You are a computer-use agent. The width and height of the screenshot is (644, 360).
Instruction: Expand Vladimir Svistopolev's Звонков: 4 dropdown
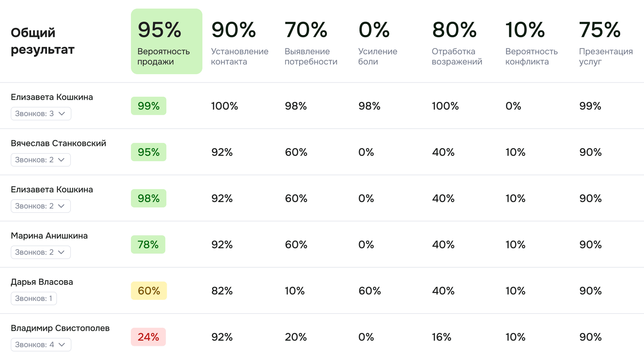click(41, 345)
